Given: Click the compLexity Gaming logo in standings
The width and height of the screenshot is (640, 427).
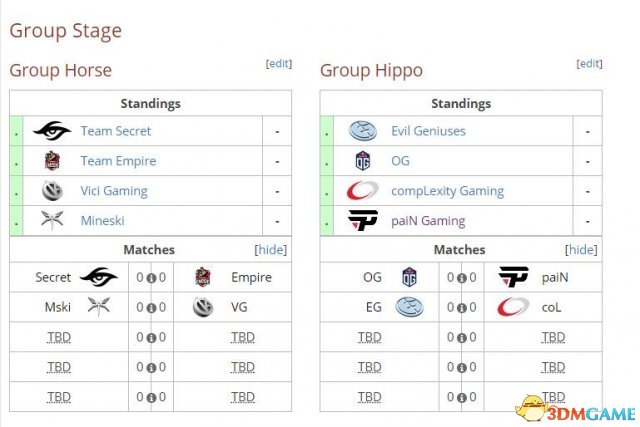Looking at the screenshot, I should 362,190.
